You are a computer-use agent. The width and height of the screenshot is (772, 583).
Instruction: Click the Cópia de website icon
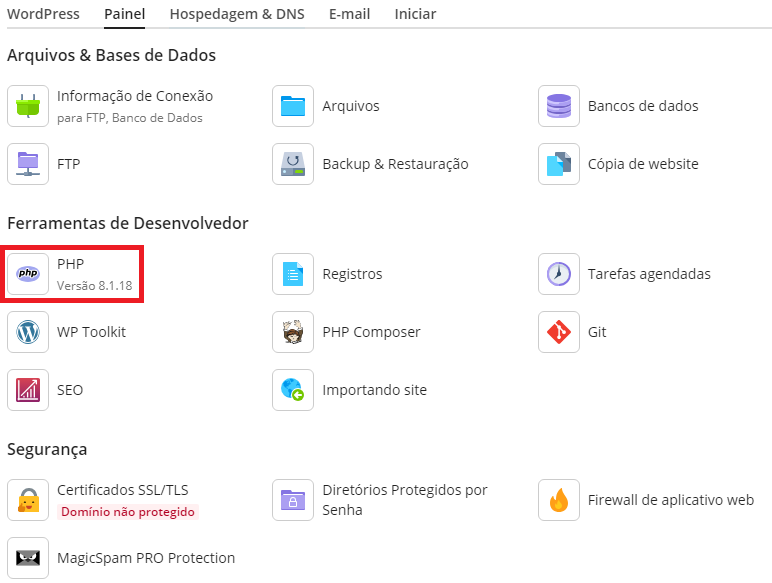coord(559,164)
